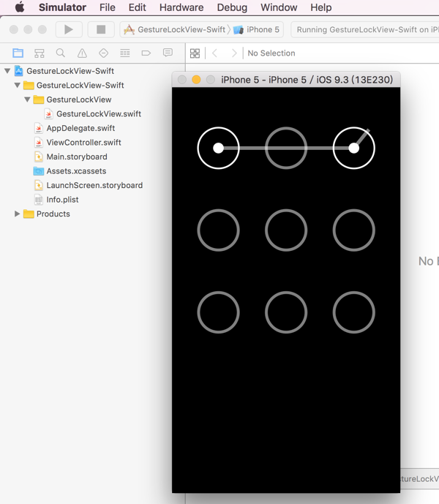This screenshot has height=504, width=439.
Task: Go back in editor history
Action: (215, 53)
